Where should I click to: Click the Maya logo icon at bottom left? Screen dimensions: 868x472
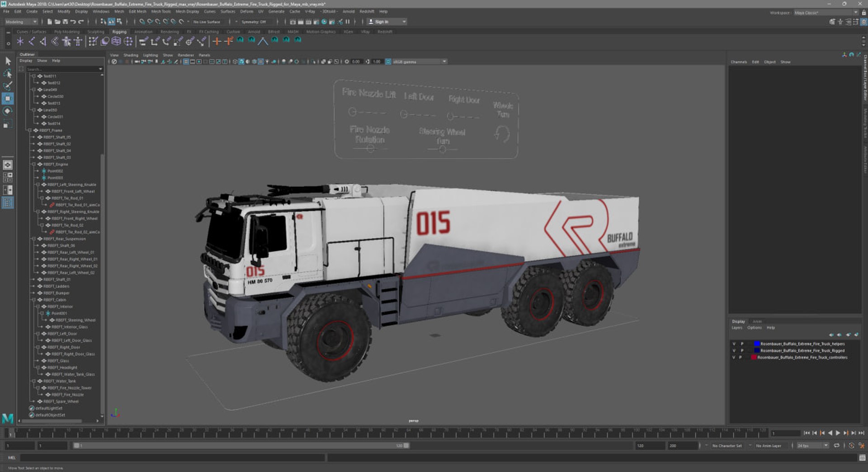click(x=8, y=418)
